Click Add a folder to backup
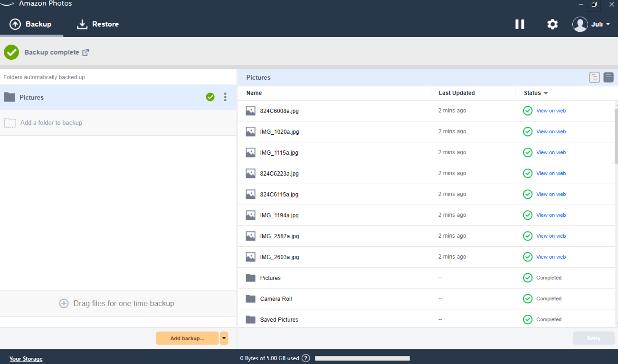 tap(118, 123)
